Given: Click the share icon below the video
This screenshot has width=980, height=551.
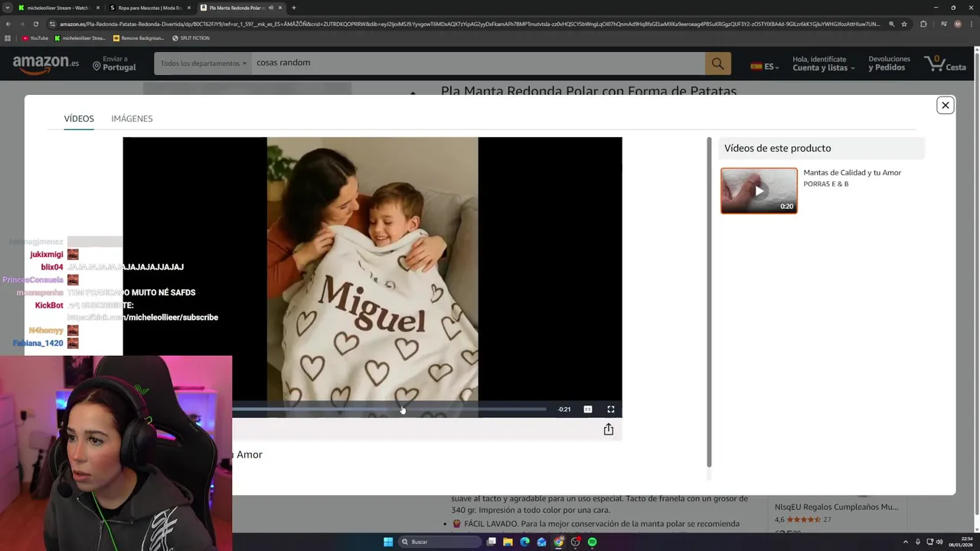Looking at the screenshot, I should tap(608, 429).
